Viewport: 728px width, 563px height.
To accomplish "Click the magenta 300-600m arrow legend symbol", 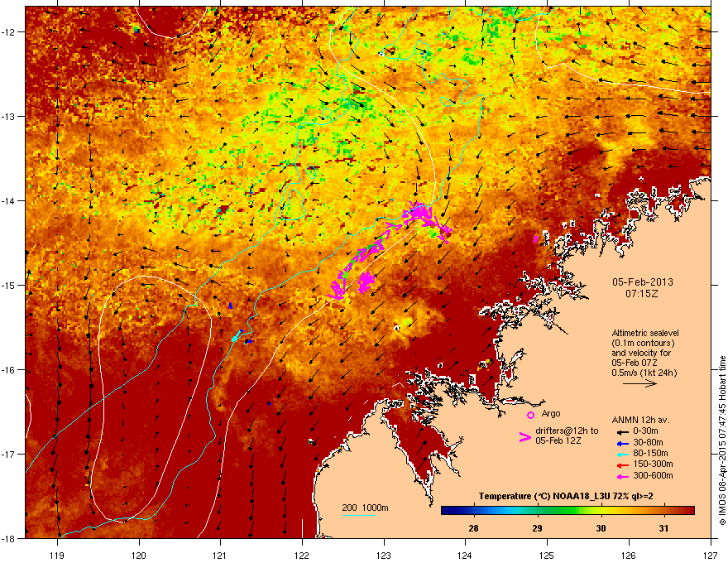I will click(x=623, y=476).
